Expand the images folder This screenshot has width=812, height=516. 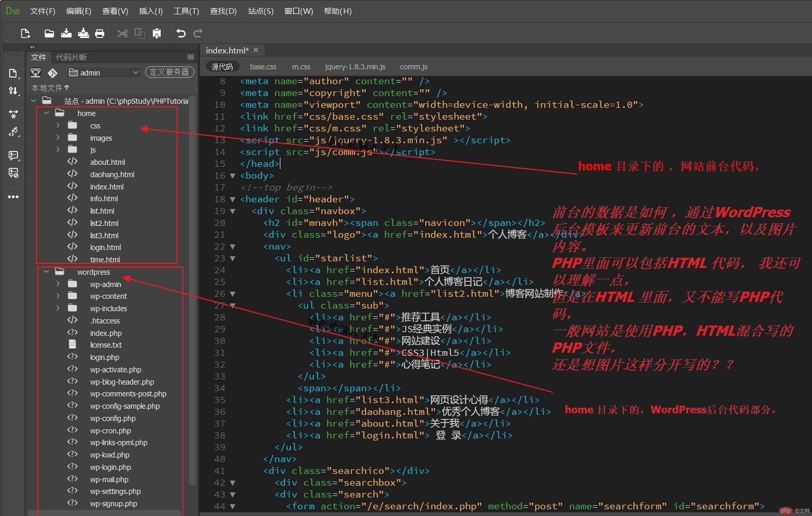tap(58, 138)
